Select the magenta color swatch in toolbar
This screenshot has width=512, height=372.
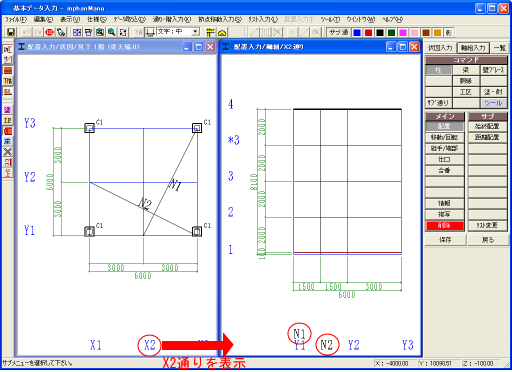click(x=403, y=33)
